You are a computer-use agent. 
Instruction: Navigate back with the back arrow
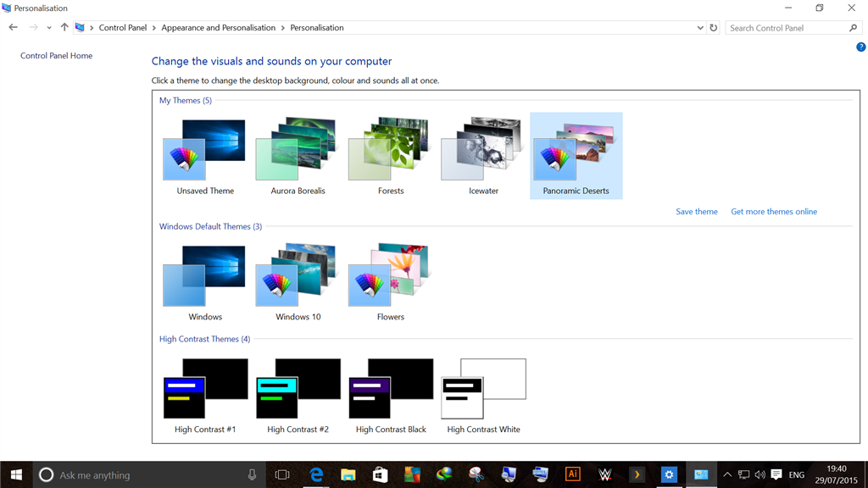(14, 27)
